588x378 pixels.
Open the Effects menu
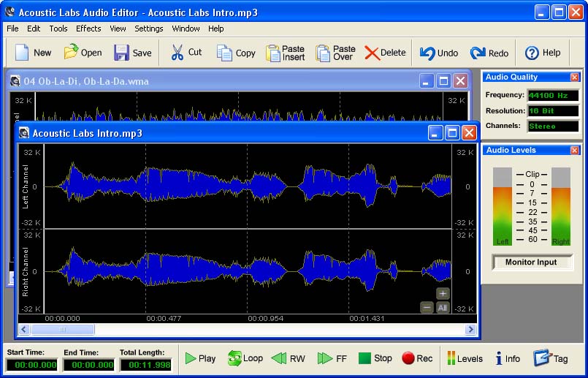88,29
